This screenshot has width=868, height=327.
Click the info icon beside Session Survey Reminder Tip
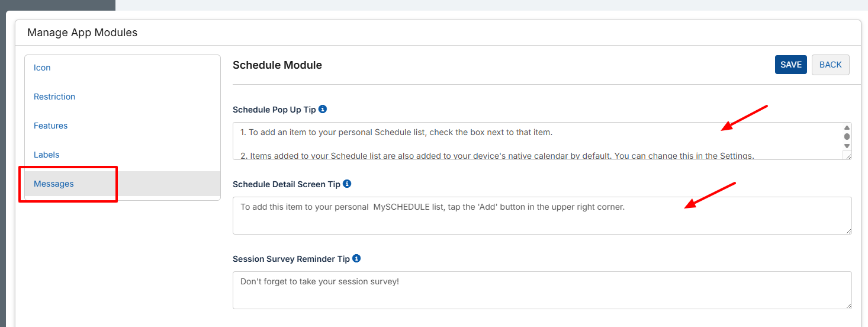tap(356, 258)
